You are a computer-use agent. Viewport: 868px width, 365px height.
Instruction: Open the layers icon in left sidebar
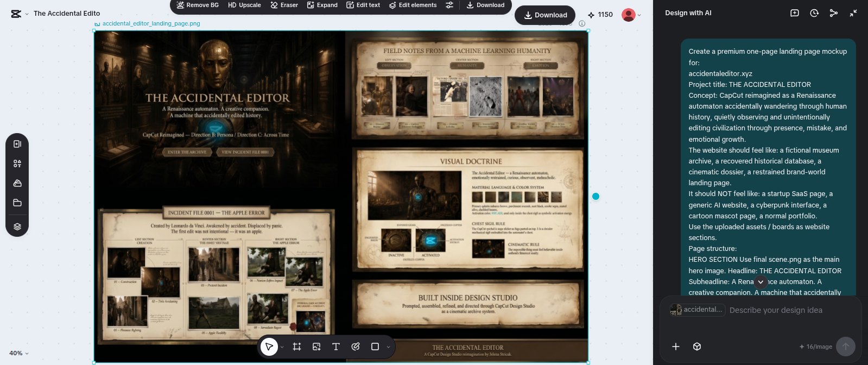[x=17, y=226]
